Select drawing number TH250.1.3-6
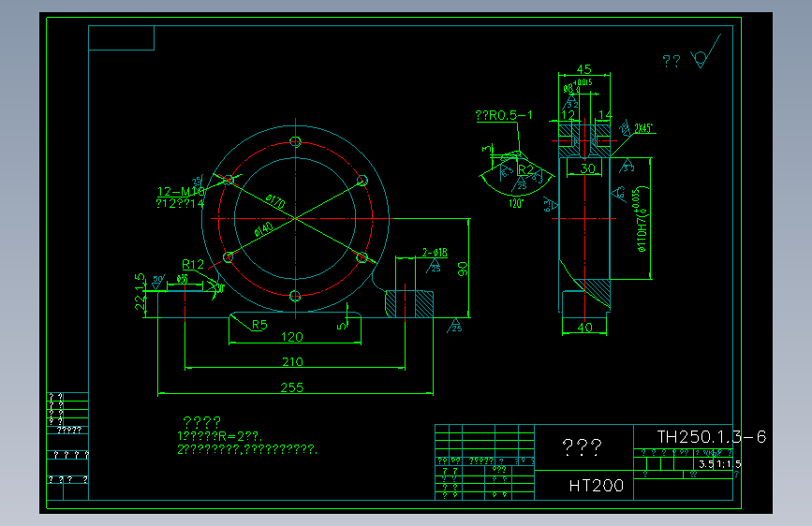The height and width of the screenshot is (526, 812). pos(712,437)
